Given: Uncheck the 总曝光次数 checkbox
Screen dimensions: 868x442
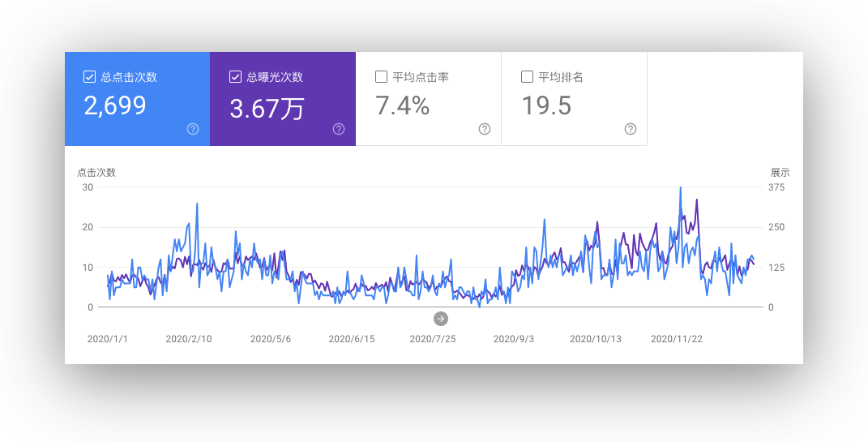Looking at the screenshot, I should (236, 77).
